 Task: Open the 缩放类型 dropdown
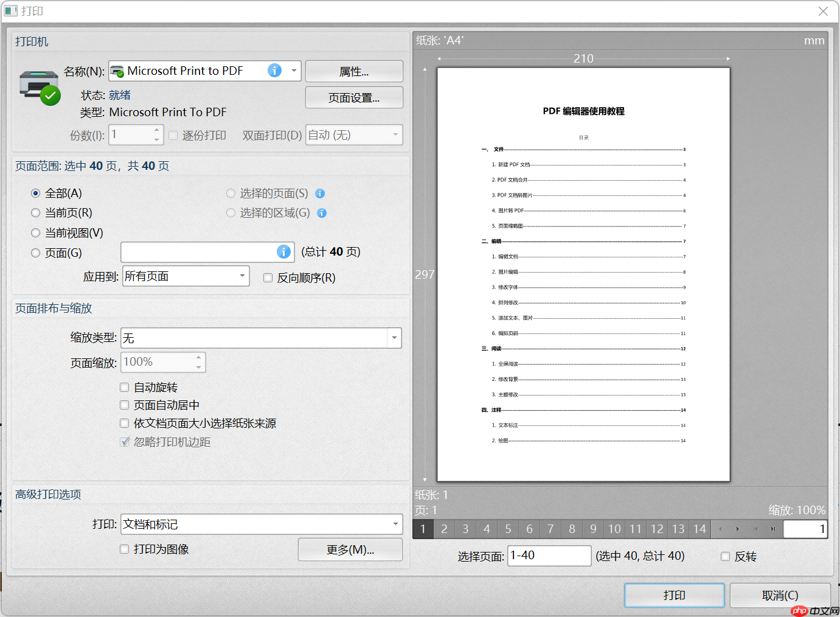[394, 338]
